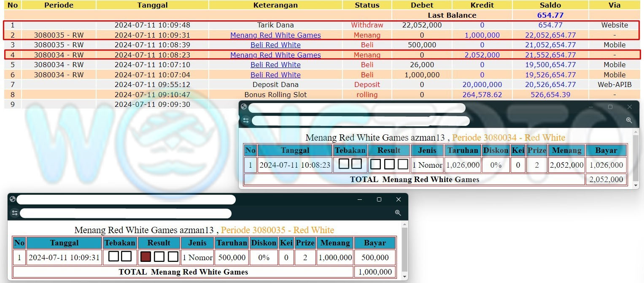
Task: Click the red filled Result square
Action: 146,256
